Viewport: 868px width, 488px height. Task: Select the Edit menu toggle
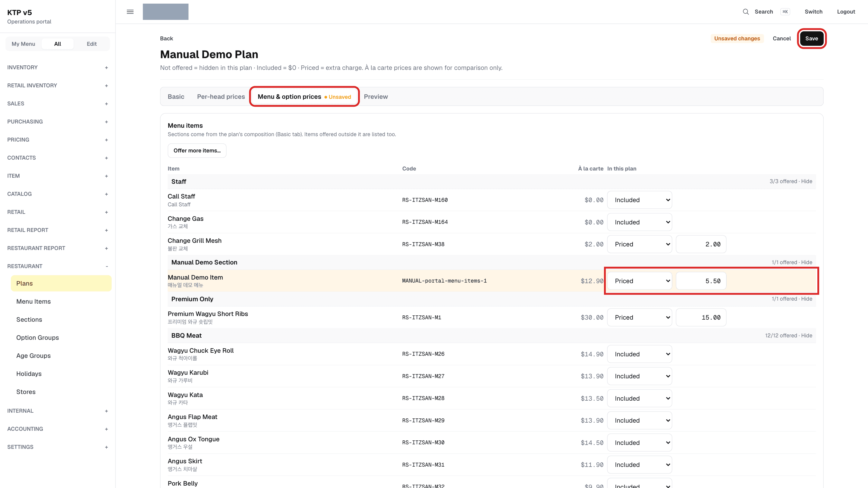point(92,44)
